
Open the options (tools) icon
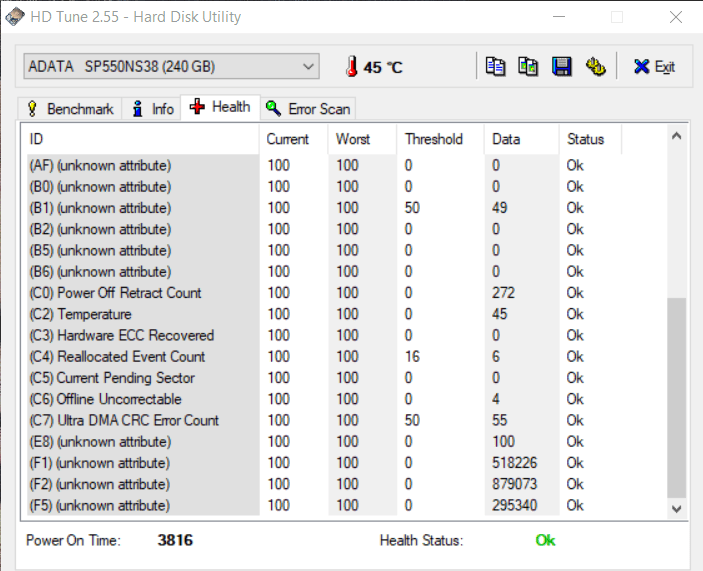coord(595,67)
